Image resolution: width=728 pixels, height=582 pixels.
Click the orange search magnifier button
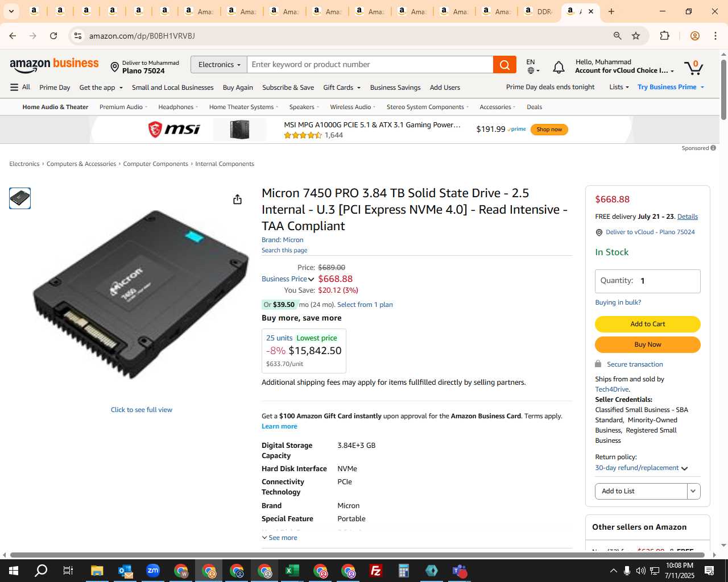(x=504, y=65)
